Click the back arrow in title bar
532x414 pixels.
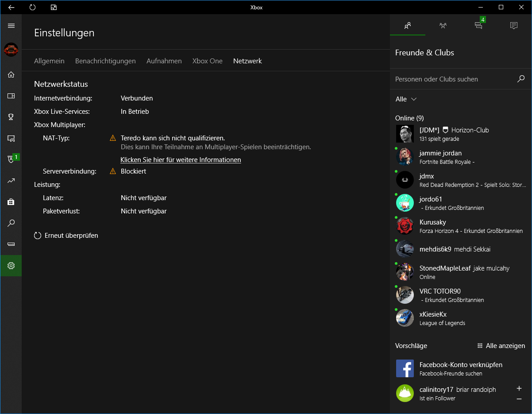point(11,7)
